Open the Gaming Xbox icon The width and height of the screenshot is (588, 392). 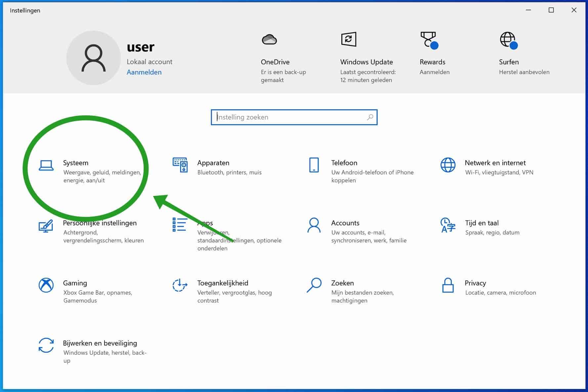tap(46, 285)
